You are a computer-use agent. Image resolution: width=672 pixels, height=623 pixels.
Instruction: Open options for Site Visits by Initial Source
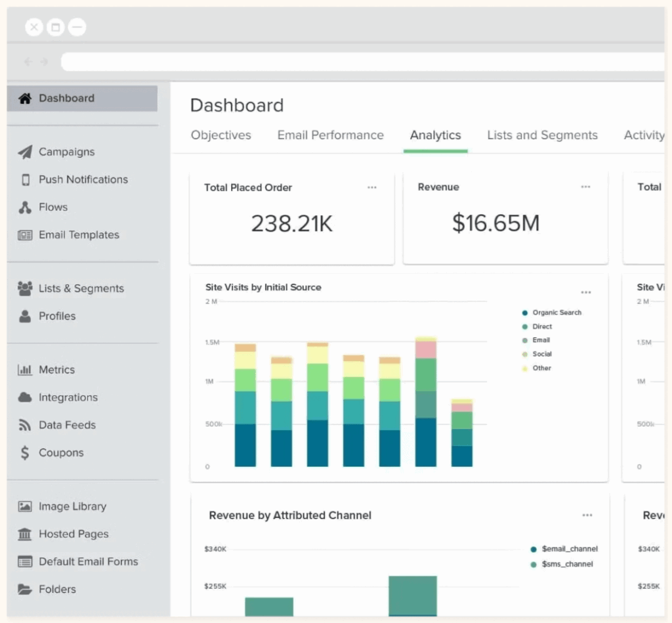[x=586, y=291]
